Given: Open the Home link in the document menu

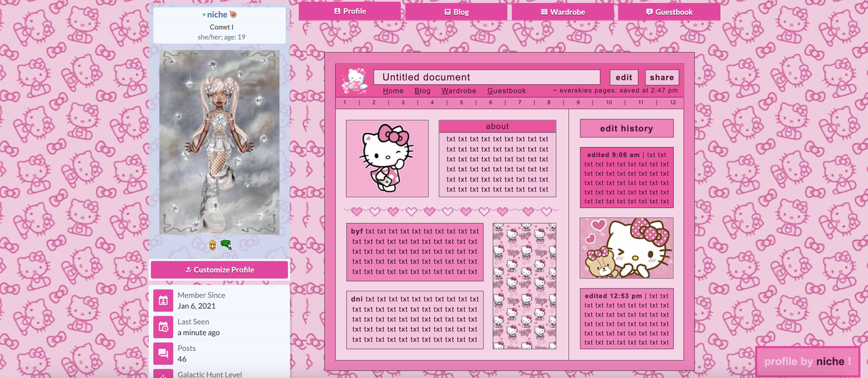Looking at the screenshot, I should [393, 91].
